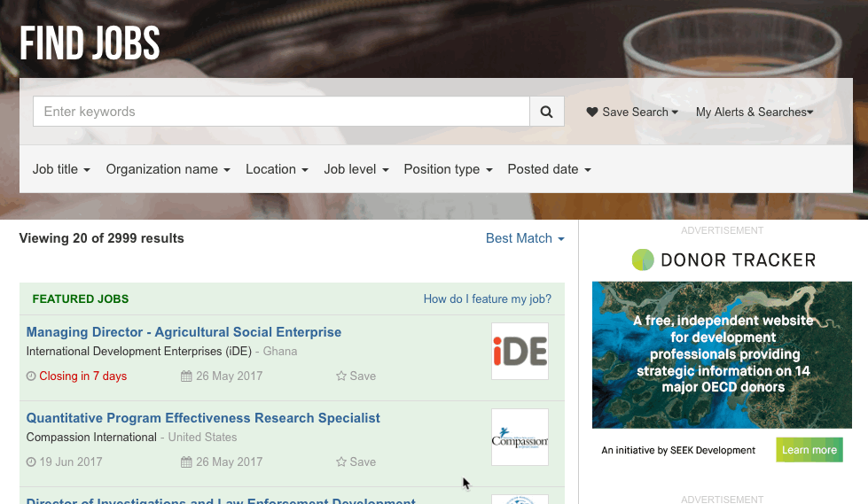868x504 pixels.
Task: Click clock icon beside 19 Jun 2017
Action: click(x=31, y=462)
